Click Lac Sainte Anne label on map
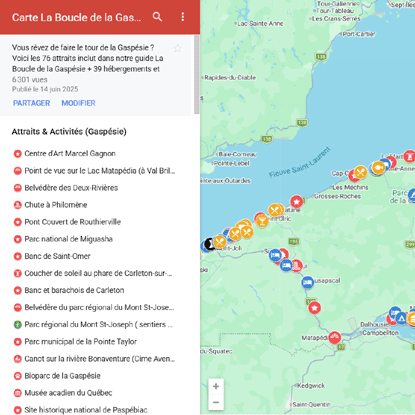 pos(260,24)
